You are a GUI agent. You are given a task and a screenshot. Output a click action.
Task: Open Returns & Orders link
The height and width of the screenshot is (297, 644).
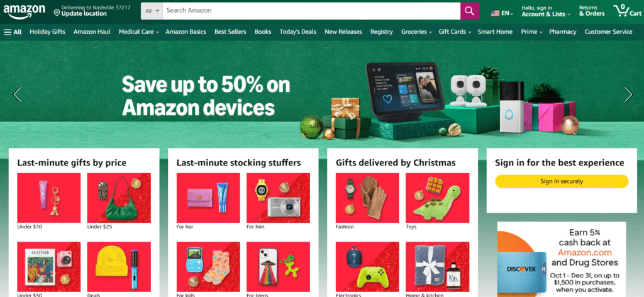pos(591,11)
